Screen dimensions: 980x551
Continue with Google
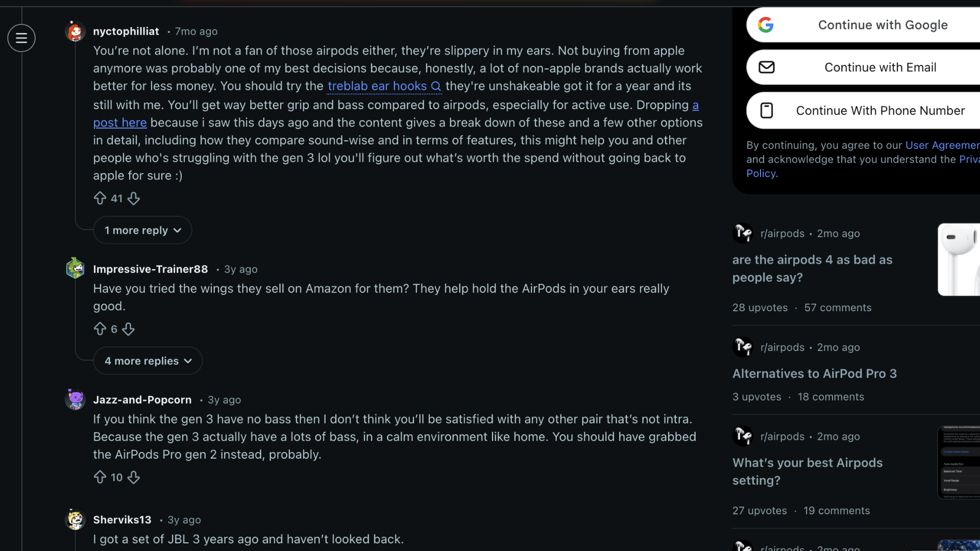coord(883,24)
